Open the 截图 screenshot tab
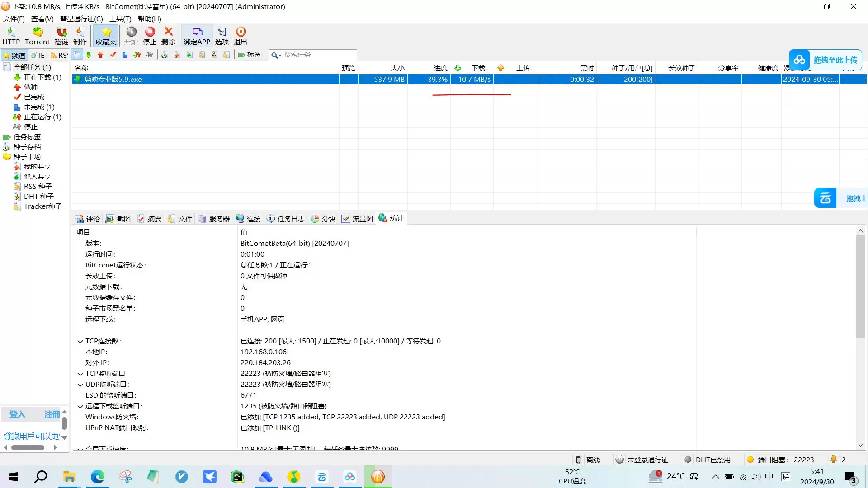The width and height of the screenshot is (868, 488). (x=119, y=219)
